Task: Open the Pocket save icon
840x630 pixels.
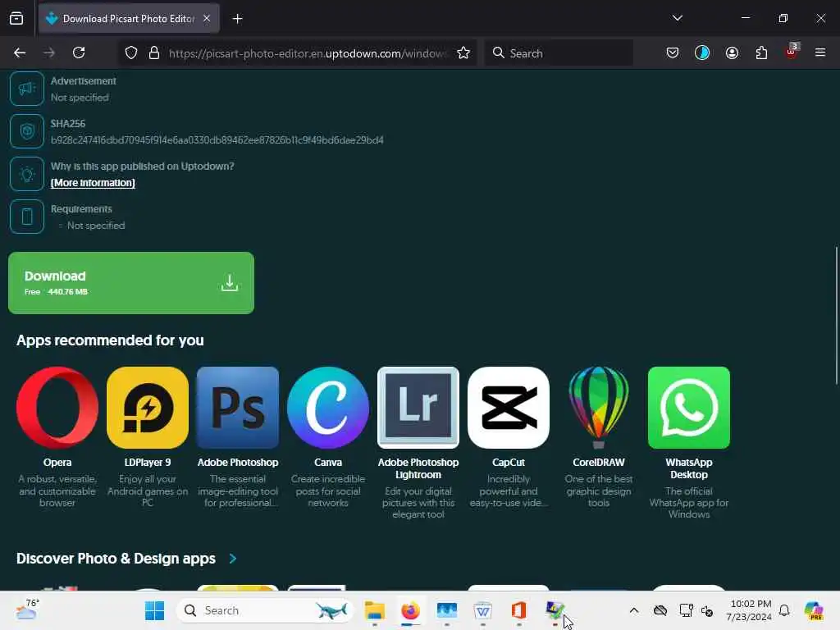Action: tap(673, 52)
